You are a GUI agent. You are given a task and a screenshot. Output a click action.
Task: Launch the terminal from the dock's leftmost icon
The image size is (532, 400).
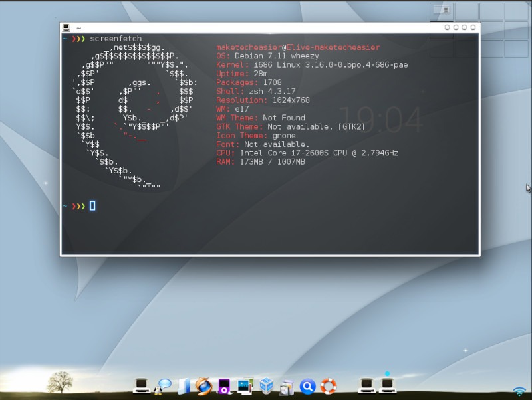click(140, 385)
